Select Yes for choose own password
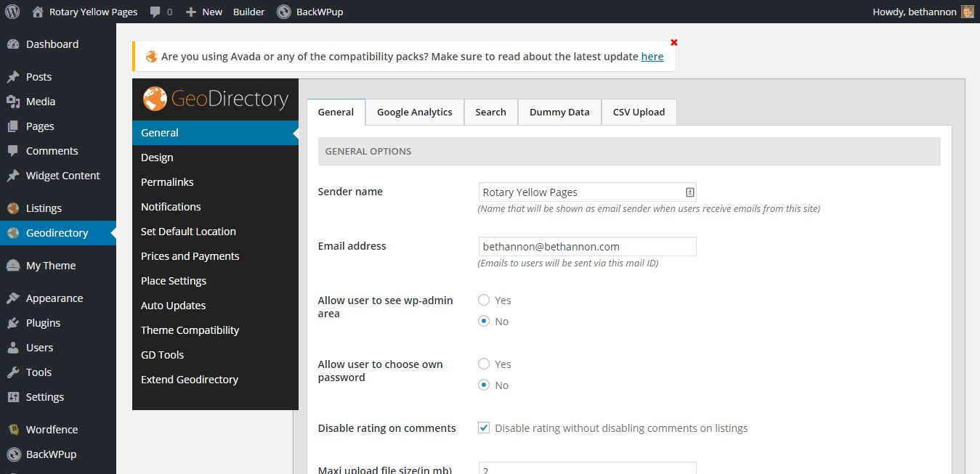The width and height of the screenshot is (980, 474). [484, 364]
